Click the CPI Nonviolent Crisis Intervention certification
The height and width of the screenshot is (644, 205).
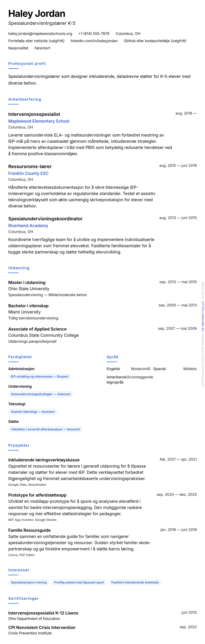(x=42, y=627)
